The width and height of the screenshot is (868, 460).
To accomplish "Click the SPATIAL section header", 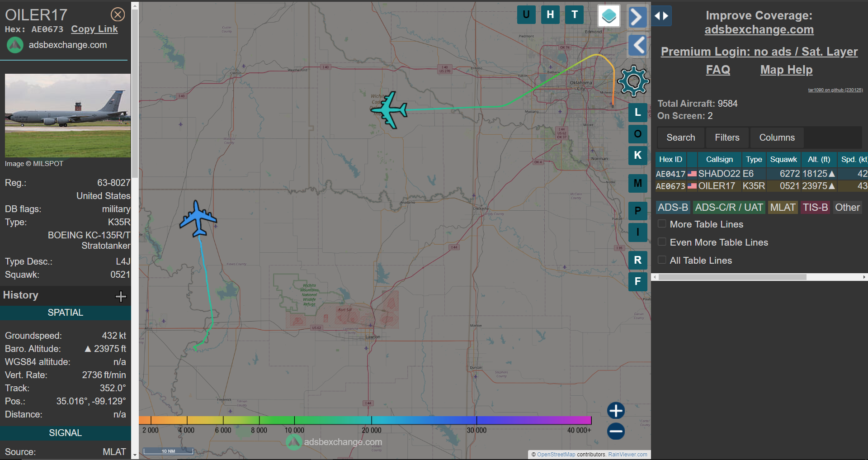I will 66,313.
